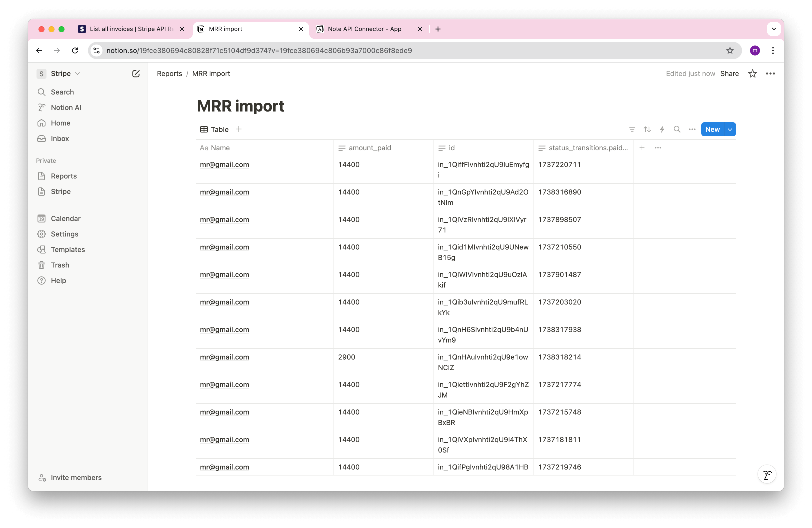Bookmark this page in browser
The image size is (812, 528).
pyautogui.click(x=729, y=50)
